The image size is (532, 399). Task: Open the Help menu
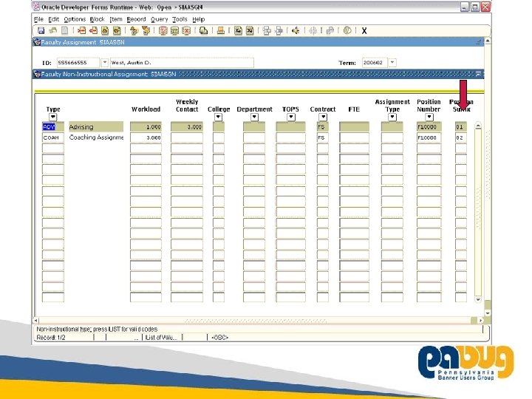click(x=199, y=19)
